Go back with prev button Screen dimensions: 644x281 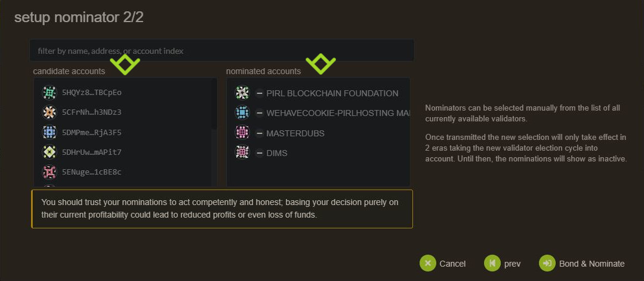[x=503, y=264]
